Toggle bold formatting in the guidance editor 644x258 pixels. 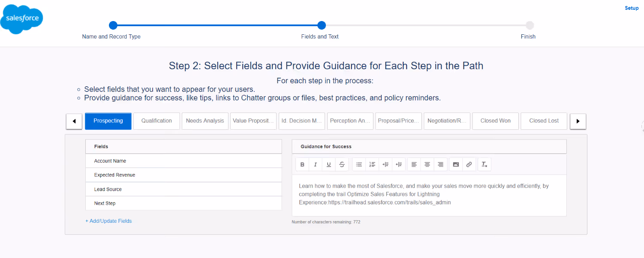[x=302, y=164]
